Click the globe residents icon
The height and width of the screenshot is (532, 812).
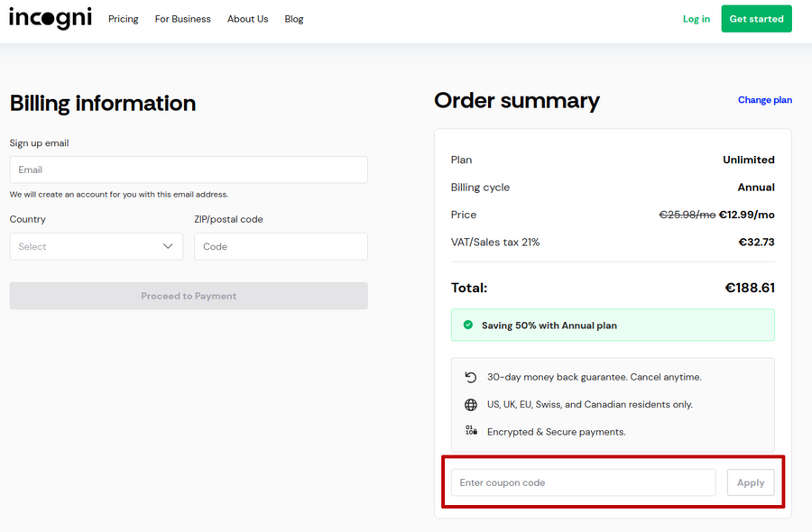point(470,405)
